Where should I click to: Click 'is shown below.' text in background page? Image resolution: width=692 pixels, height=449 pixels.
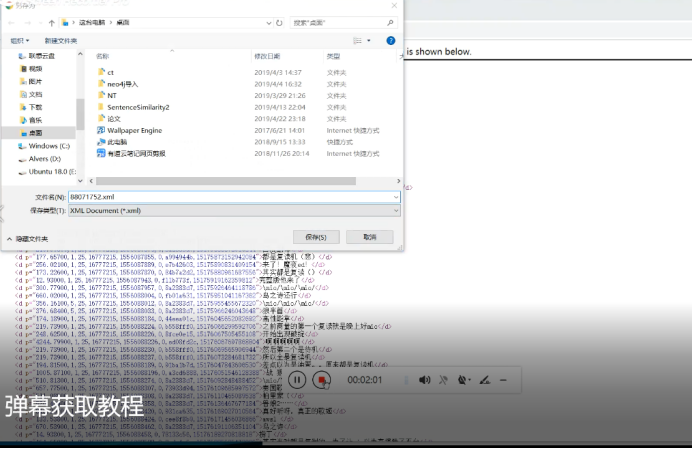439,52
